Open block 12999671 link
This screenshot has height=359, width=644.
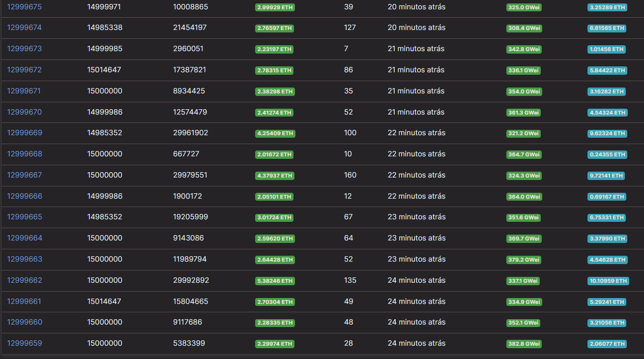(24, 91)
